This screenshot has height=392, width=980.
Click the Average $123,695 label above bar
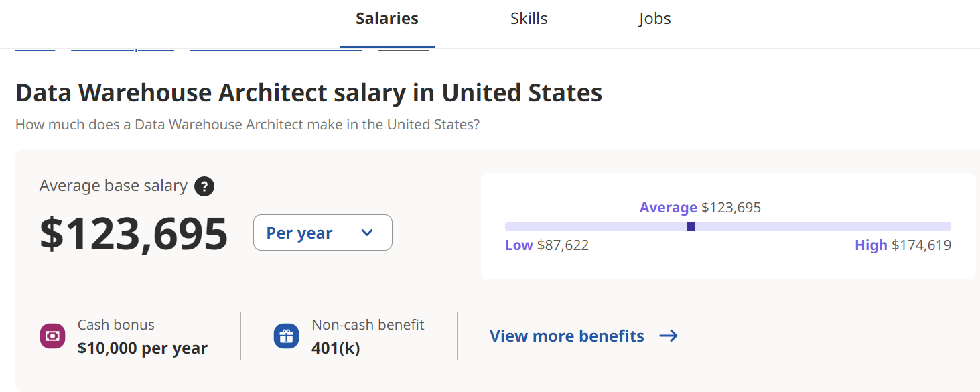tap(700, 208)
